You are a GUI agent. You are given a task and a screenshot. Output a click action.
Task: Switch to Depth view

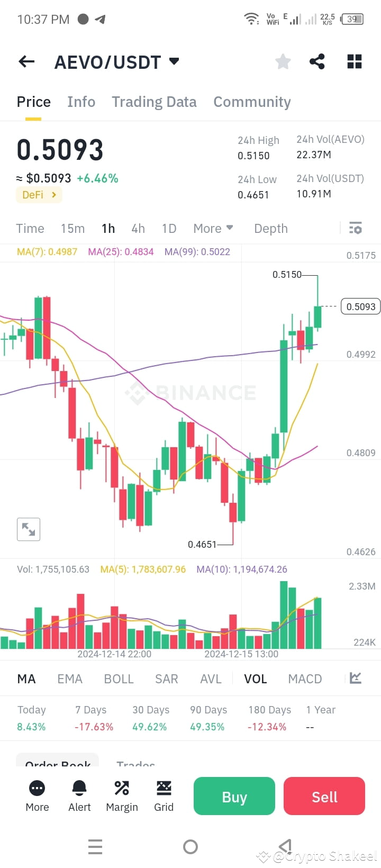click(x=270, y=228)
